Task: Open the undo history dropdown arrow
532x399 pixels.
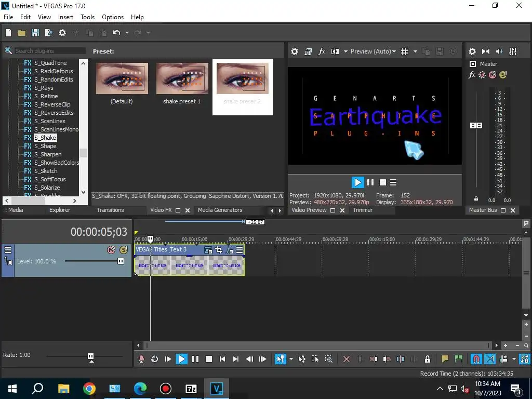Action: coord(127,33)
